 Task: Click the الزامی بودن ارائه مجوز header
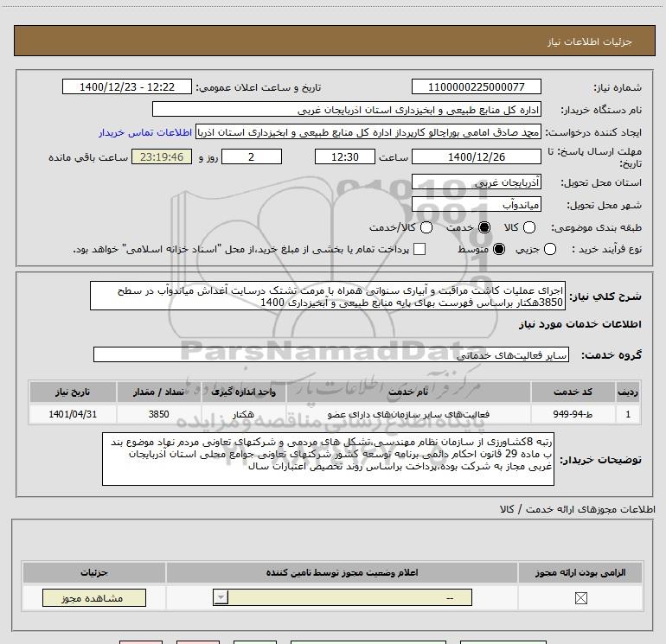click(580, 572)
